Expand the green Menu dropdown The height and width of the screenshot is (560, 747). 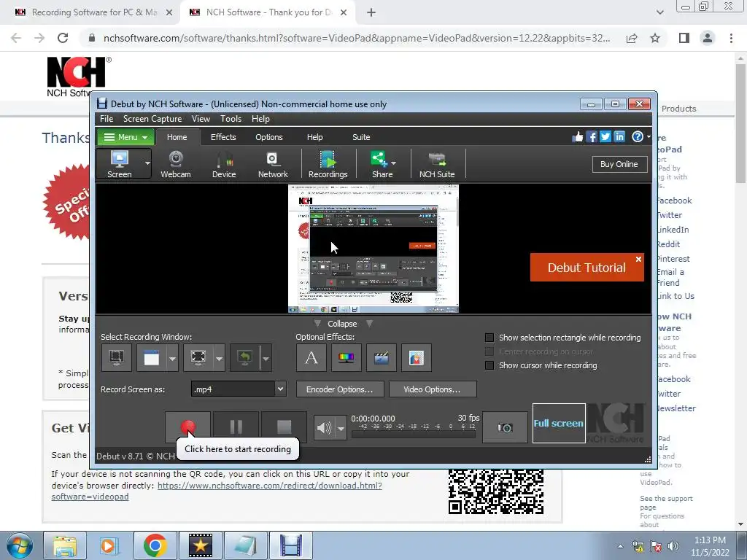tap(125, 137)
